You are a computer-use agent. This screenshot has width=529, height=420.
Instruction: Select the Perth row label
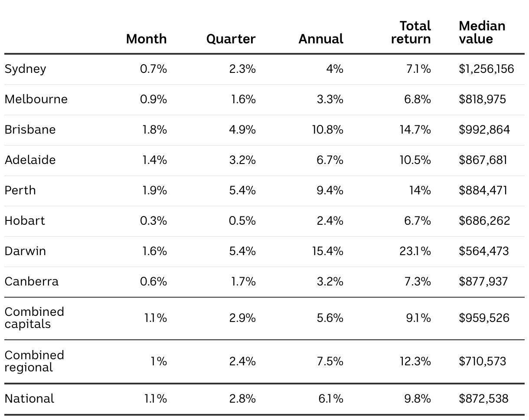[x=20, y=190]
